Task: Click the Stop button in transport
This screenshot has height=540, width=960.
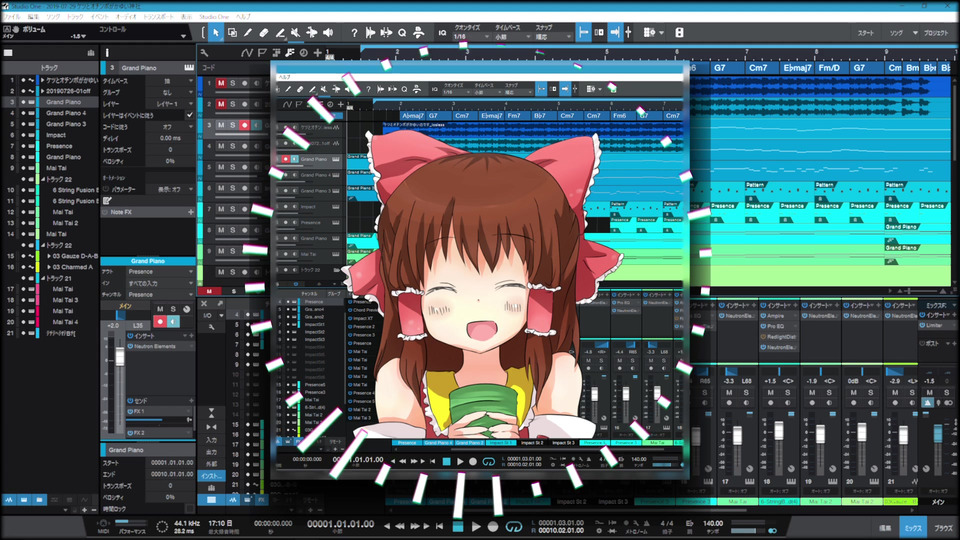Action: pos(458,527)
